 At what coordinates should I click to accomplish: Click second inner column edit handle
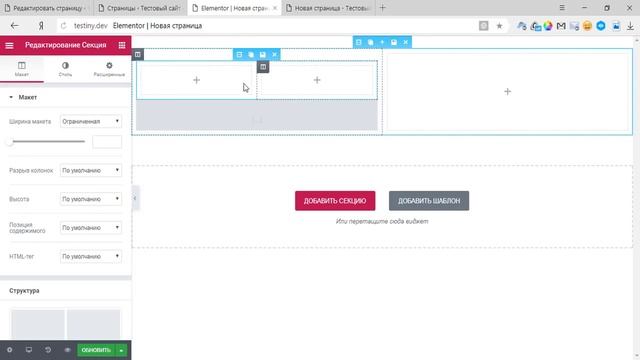pos(263,67)
